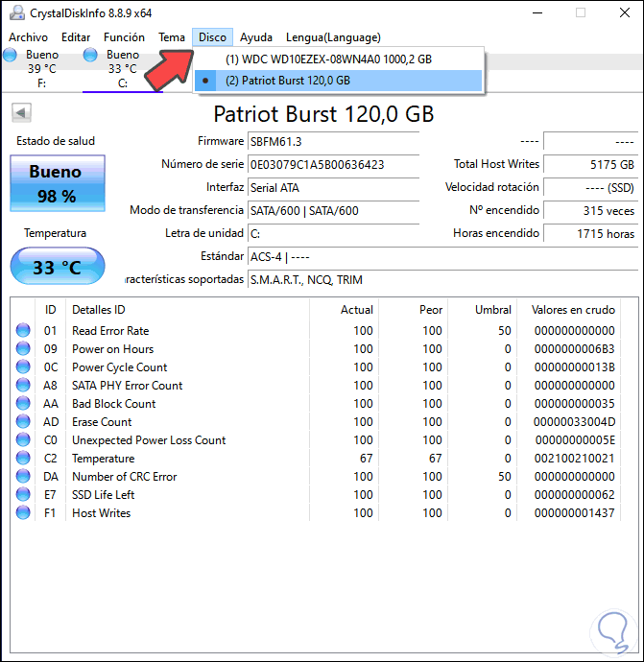This screenshot has width=644, height=662.
Task: Select the Patriot Burst 120,0 GB disk entry
Action: coord(338,81)
